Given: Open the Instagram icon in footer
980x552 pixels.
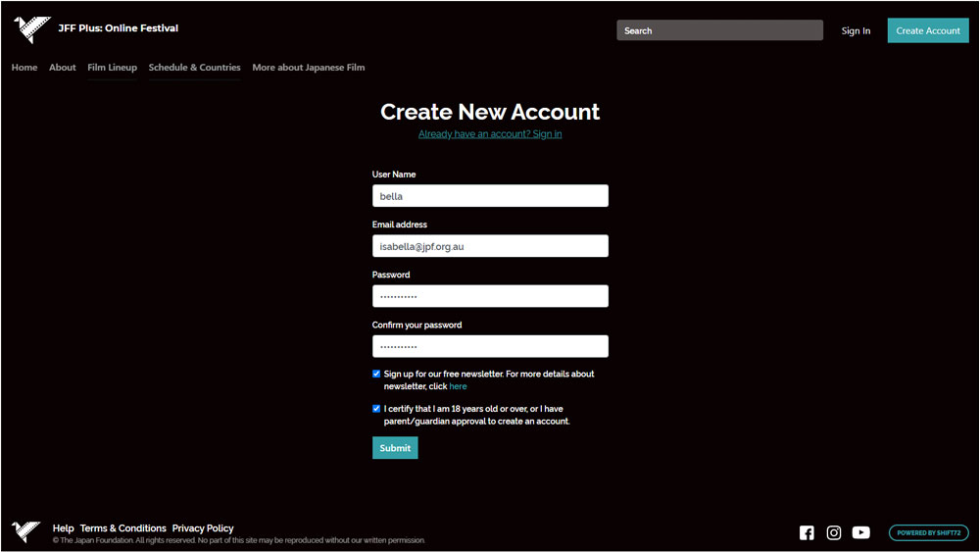Looking at the screenshot, I should pos(834,532).
